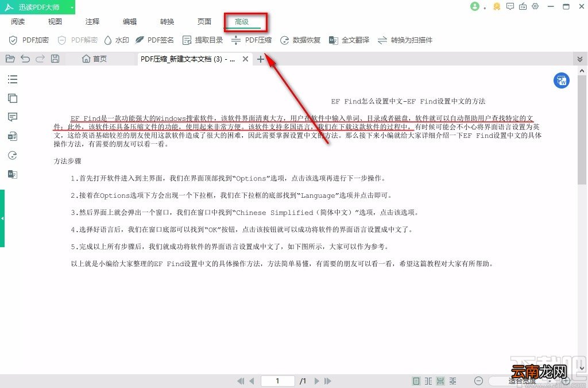588x388 pixels.
Task: Click the 方法步骤 heading text
Action: point(68,161)
